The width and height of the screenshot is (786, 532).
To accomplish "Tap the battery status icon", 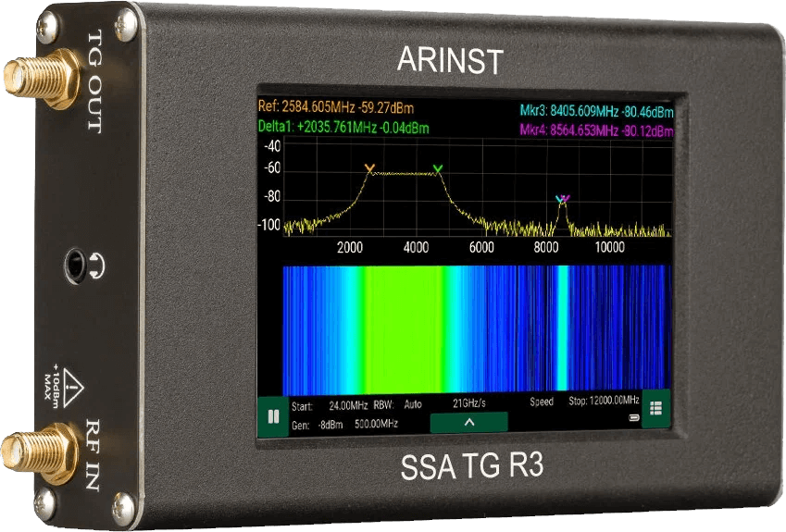I will pyautogui.click(x=634, y=417).
